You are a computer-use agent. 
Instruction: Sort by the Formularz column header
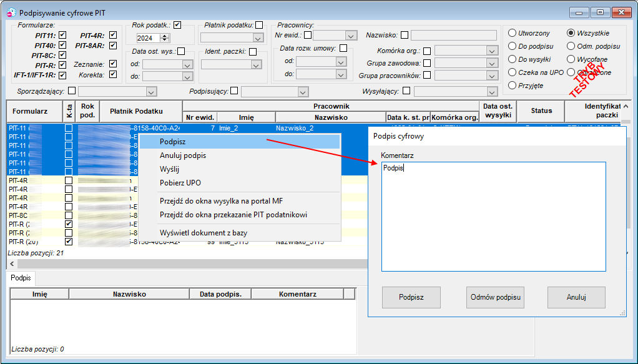click(34, 111)
